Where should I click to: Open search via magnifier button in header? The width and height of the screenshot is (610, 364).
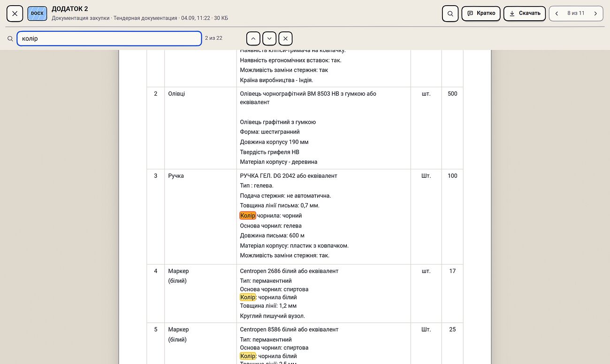[x=450, y=14]
